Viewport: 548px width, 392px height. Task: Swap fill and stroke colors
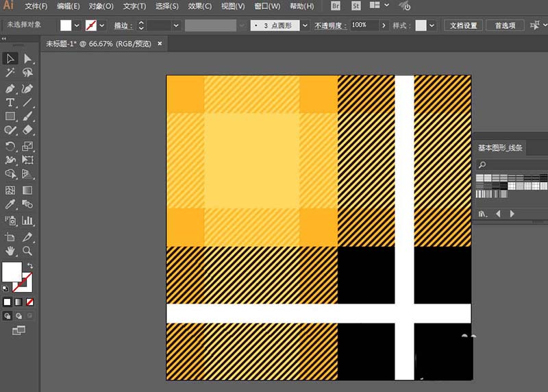29,266
